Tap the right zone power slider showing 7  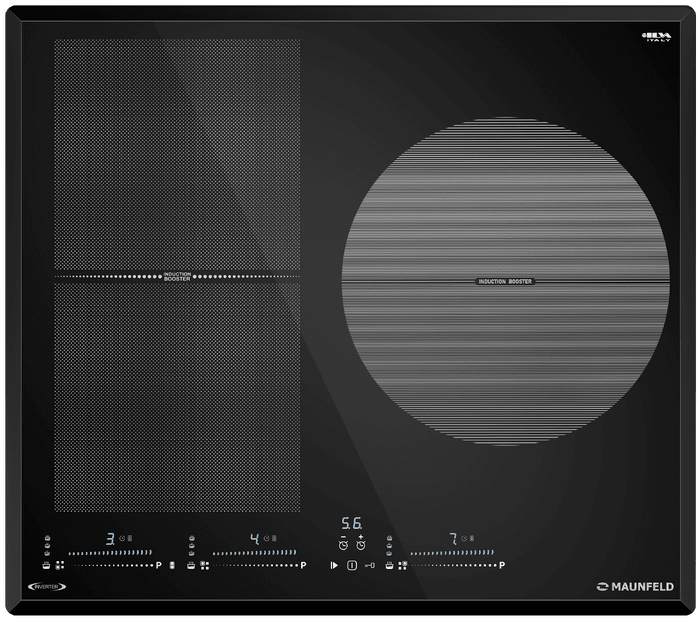point(452,552)
